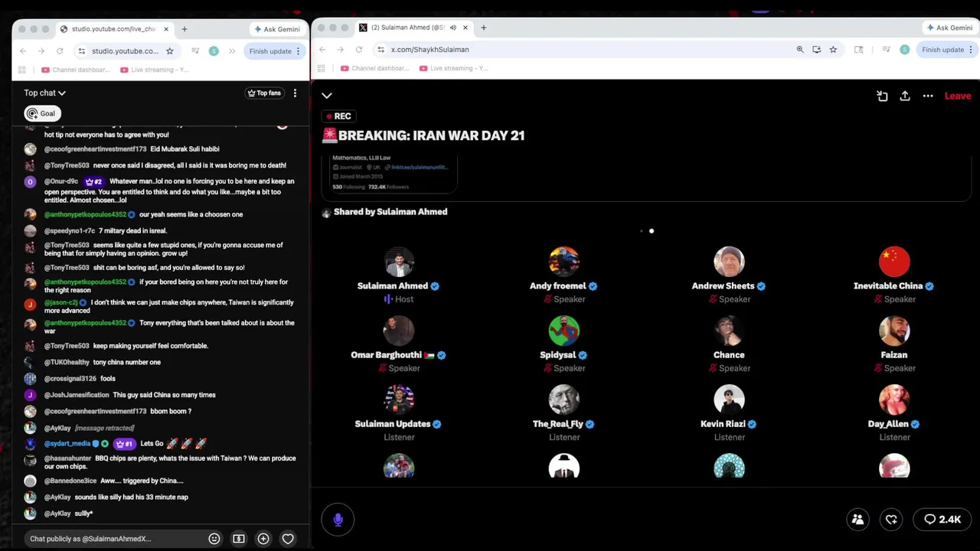Click the heart reaction icon in chat
980x551 pixels.
pyautogui.click(x=288, y=539)
